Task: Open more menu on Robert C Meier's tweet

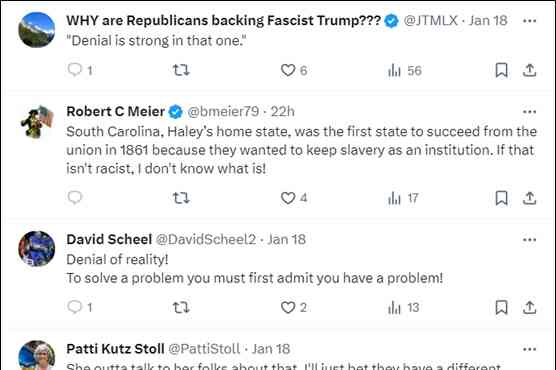Action: (x=529, y=112)
